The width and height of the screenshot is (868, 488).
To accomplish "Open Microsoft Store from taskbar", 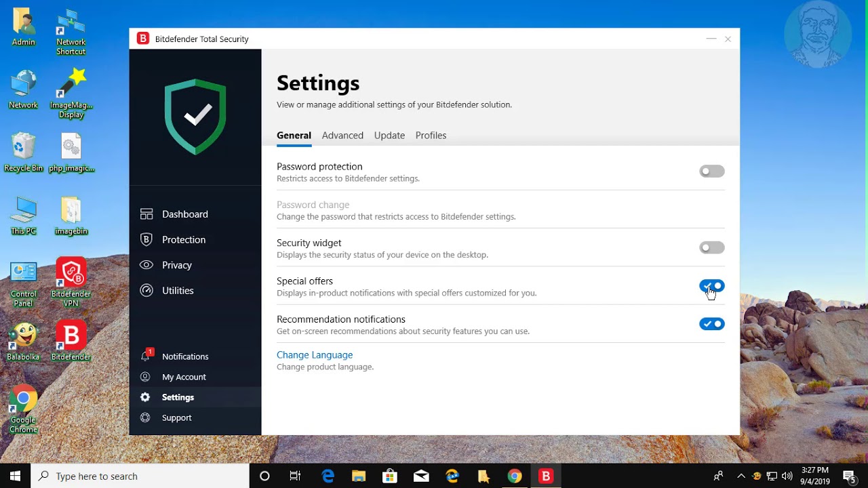I will pos(390,476).
